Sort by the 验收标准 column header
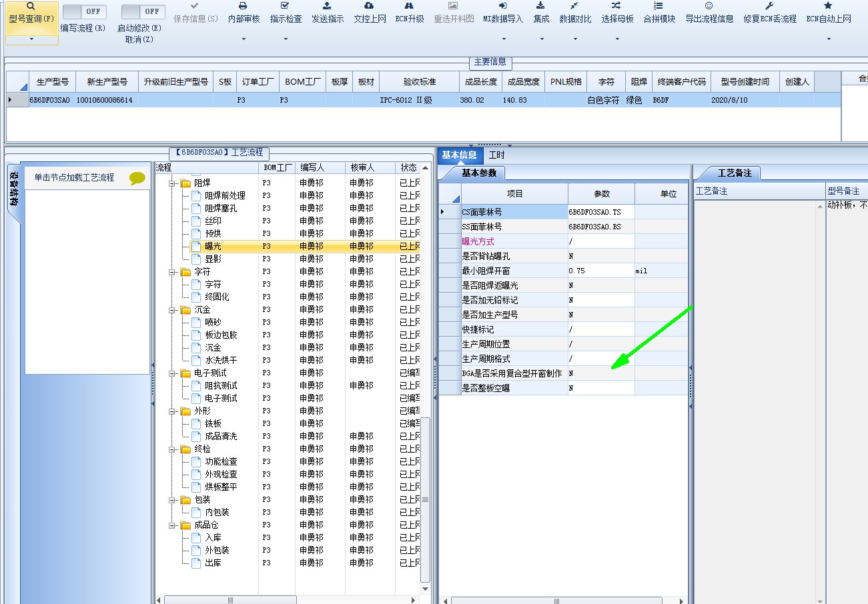This screenshot has width=868, height=604. pyautogui.click(x=419, y=82)
